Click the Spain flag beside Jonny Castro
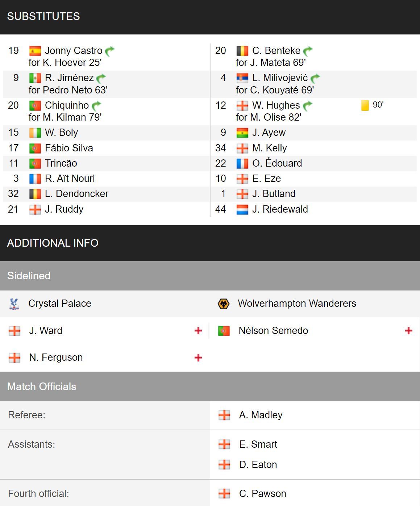420x506 pixels. [35, 51]
